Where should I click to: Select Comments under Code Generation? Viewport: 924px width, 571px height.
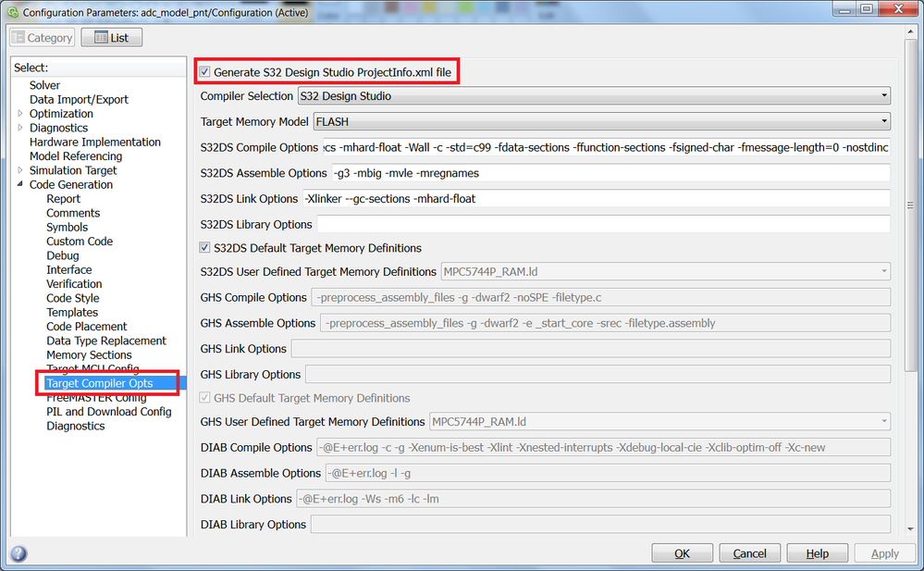[73, 213]
